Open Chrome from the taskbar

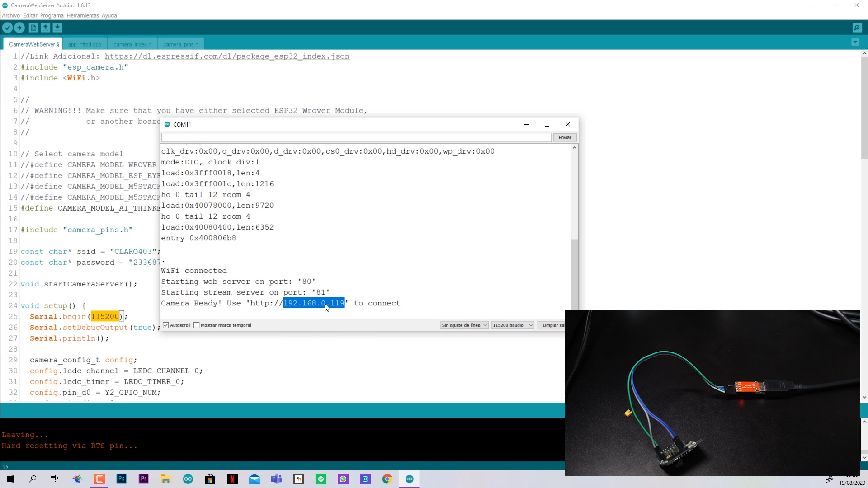point(387,479)
